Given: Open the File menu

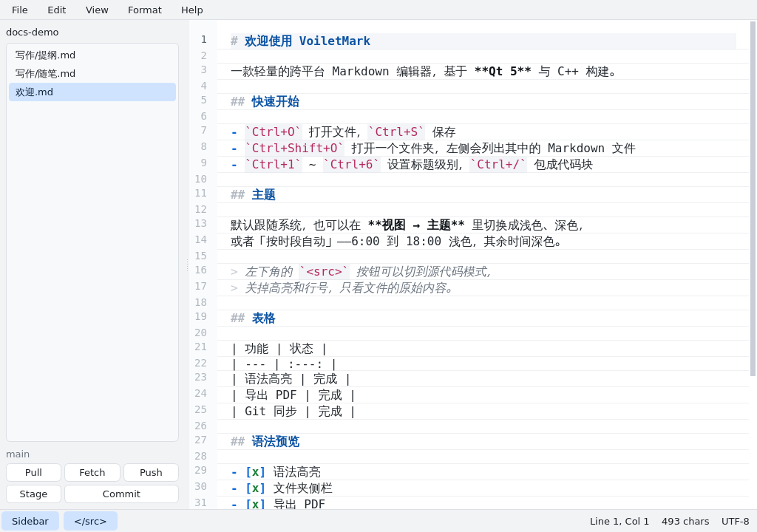Looking at the screenshot, I should pos(20,10).
